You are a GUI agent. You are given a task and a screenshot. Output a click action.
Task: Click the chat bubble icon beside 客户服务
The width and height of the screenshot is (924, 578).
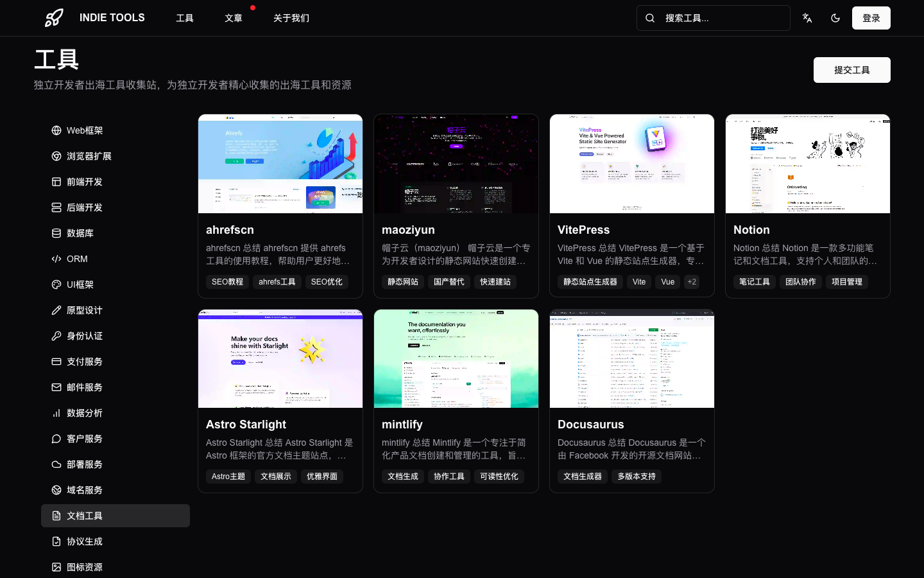click(56, 439)
